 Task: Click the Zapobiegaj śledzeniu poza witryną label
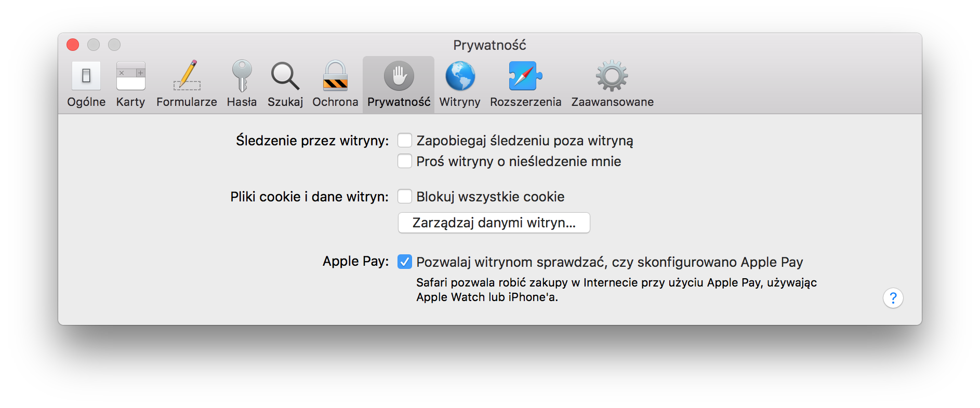525,141
